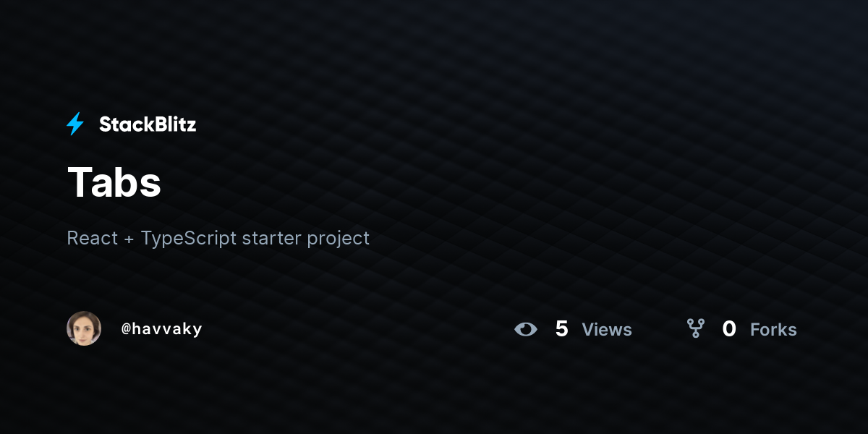Click the word starter in the description
The width and height of the screenshot is (868, 434).
(272, 239)
